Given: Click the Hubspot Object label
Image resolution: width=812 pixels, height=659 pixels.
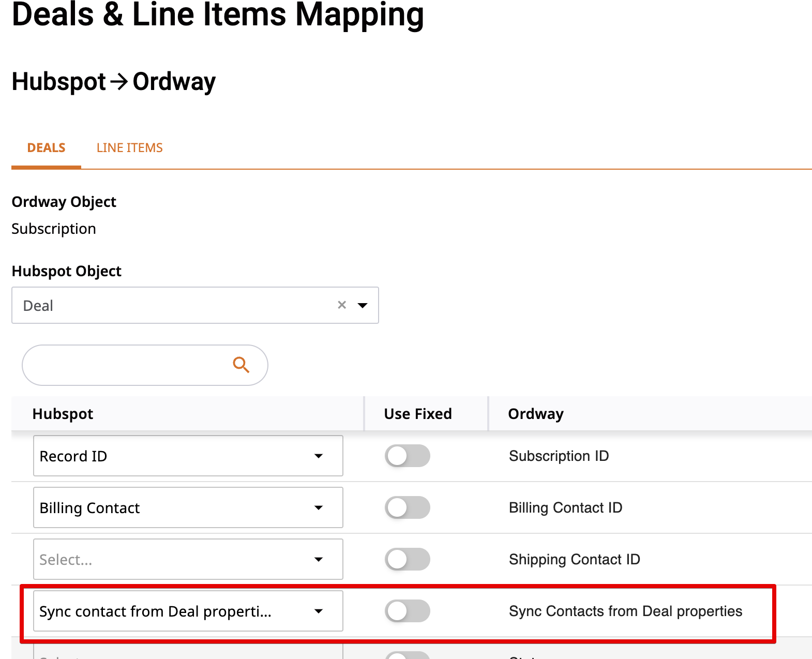Looking at the screenshot, I should point(66,271).
